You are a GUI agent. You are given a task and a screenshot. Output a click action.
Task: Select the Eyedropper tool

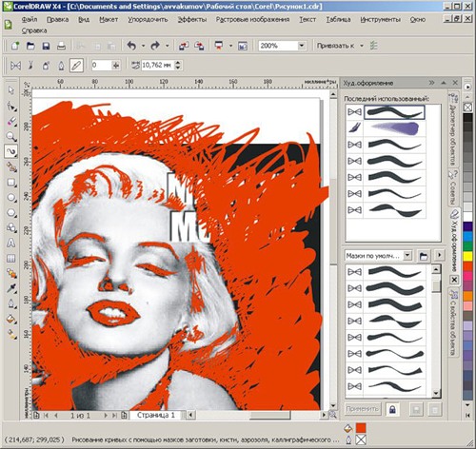pos(11,288)
